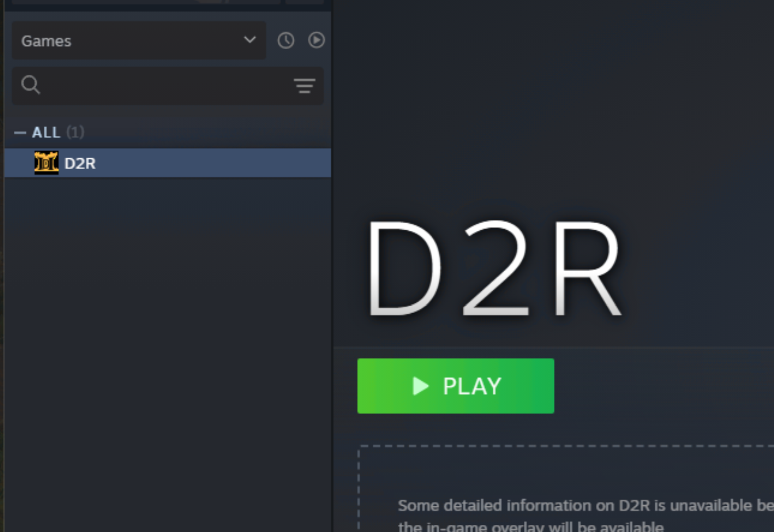Focus the library search field

[x=167, y=86]
